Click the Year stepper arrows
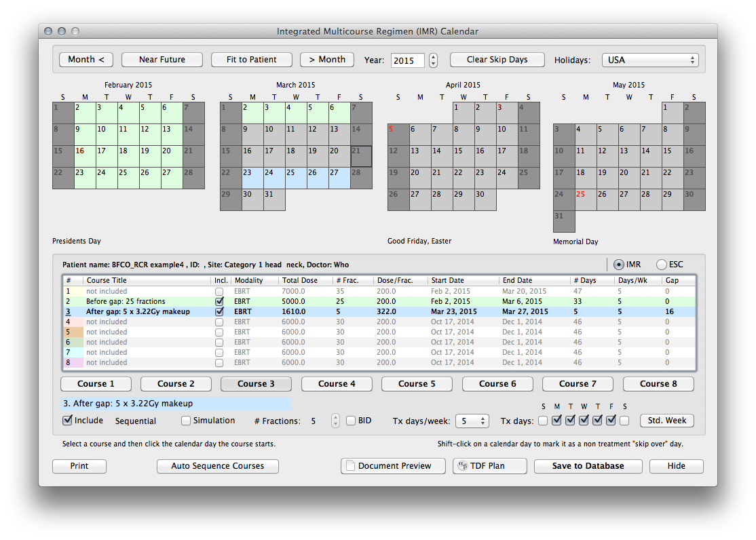The image size is (756, 540). (434, 60)
